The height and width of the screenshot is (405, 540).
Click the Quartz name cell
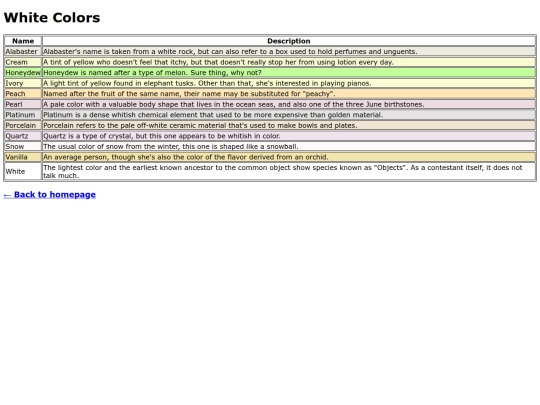pos(23,136)
